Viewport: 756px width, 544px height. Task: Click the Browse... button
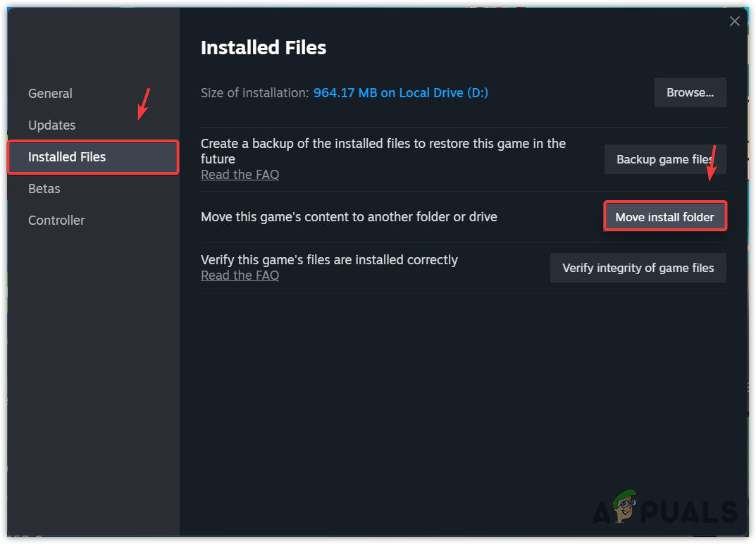point(690,92)
